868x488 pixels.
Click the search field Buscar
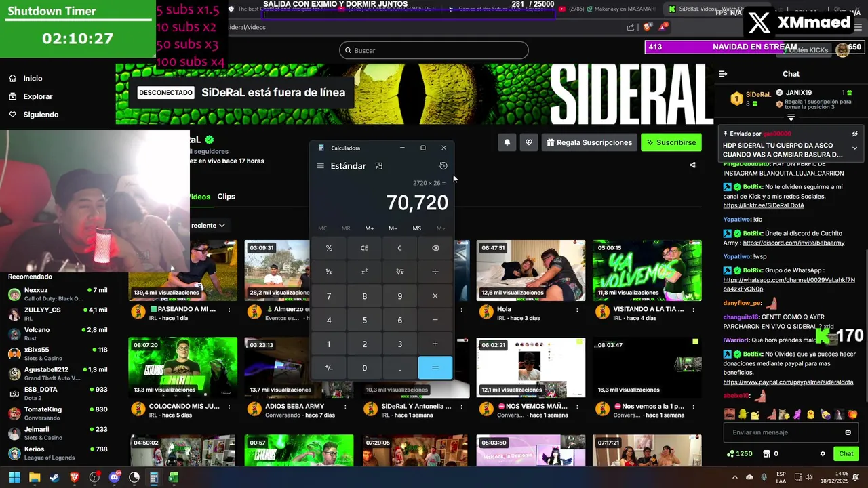434,50
